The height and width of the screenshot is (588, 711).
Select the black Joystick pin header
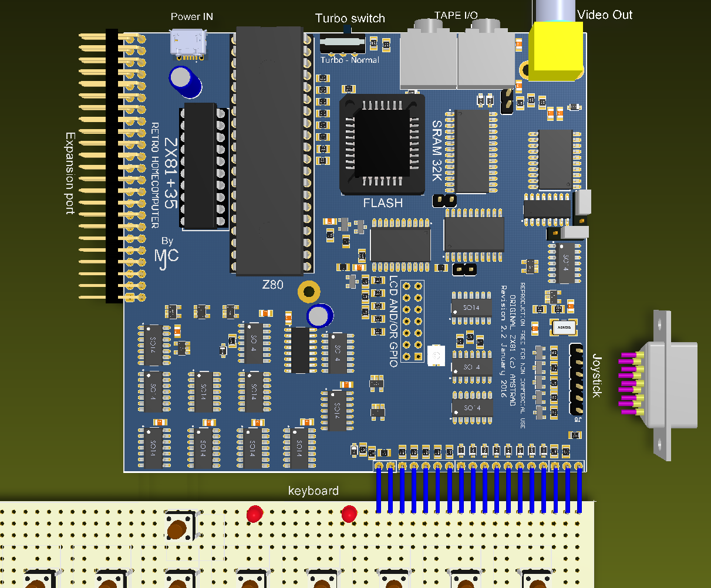tap(576, 380)
